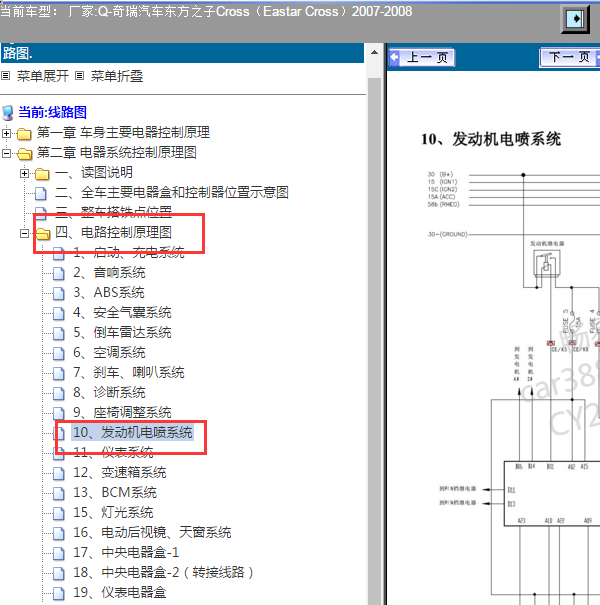This screenshot has width=600, height=605.
Task: Click page icon beside 6、空调系统
Action: click(59, 354)
